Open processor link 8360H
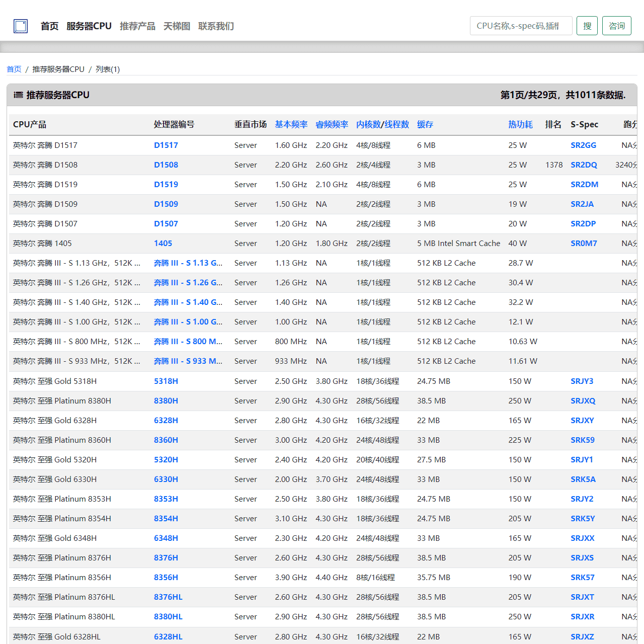644x644 pixels. (166, 440)
